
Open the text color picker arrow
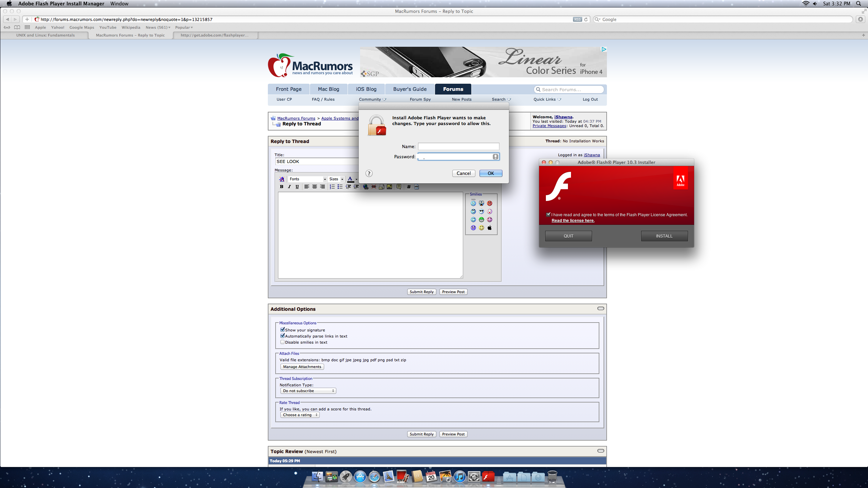tap(356, 179)
